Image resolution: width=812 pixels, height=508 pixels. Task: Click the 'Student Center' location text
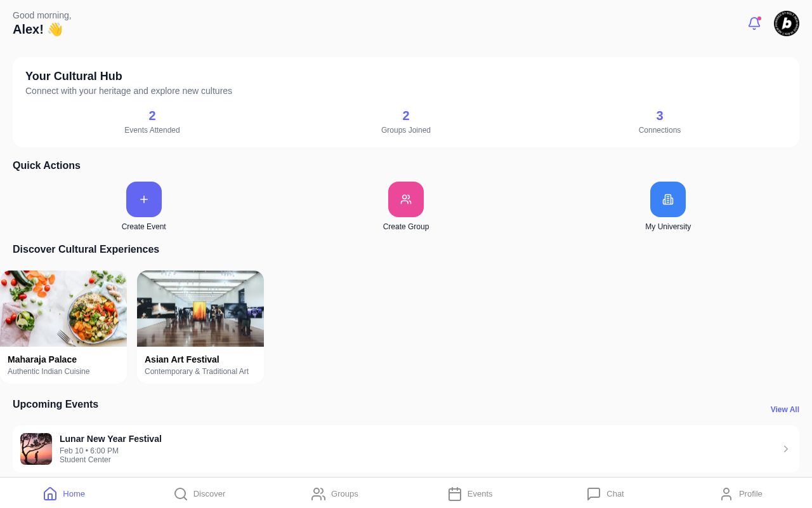point(85,460)
